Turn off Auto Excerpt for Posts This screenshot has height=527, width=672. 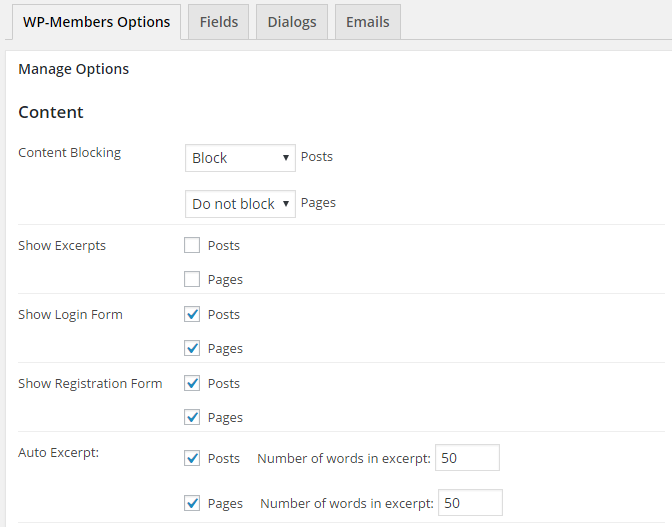pyautogui.click(x=192, y=458)
